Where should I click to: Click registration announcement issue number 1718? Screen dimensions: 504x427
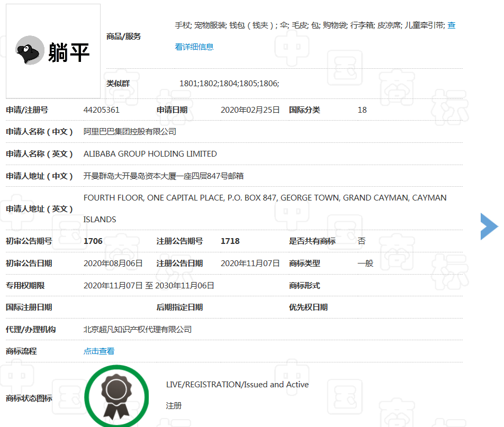(x=230, y=241)
